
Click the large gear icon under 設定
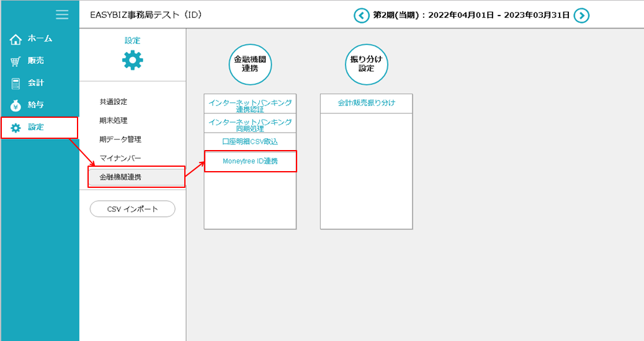132,60
